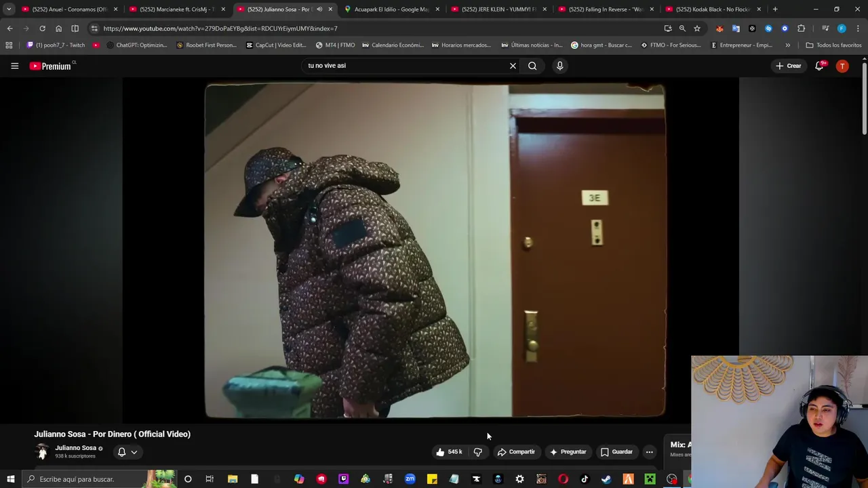Screen dimensions: 868x488
Task: Open File Explorer from the taskbar
Action: (x=233, y=479)
